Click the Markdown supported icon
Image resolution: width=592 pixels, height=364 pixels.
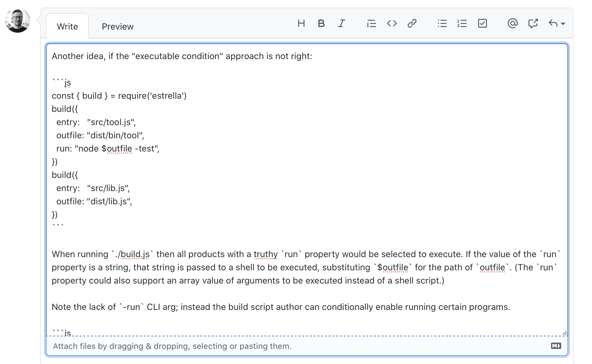click(556, 346)
